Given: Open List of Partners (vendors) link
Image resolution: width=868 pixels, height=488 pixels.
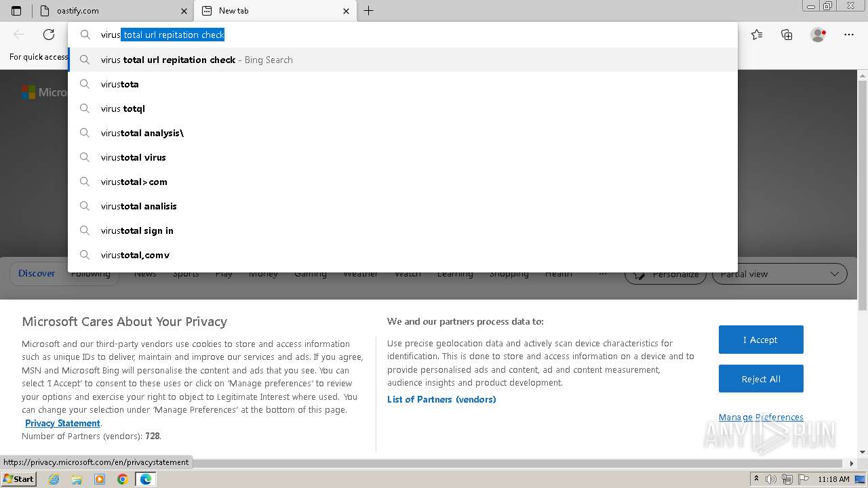Looking at the screenshot, I should click(441, 399).
